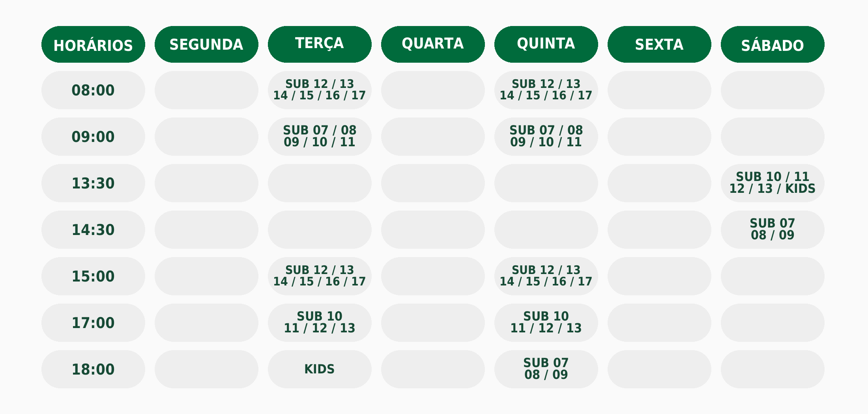Click the 18:00 time row label
This screenshot has width=868, height=414.
tap(93, 369)
